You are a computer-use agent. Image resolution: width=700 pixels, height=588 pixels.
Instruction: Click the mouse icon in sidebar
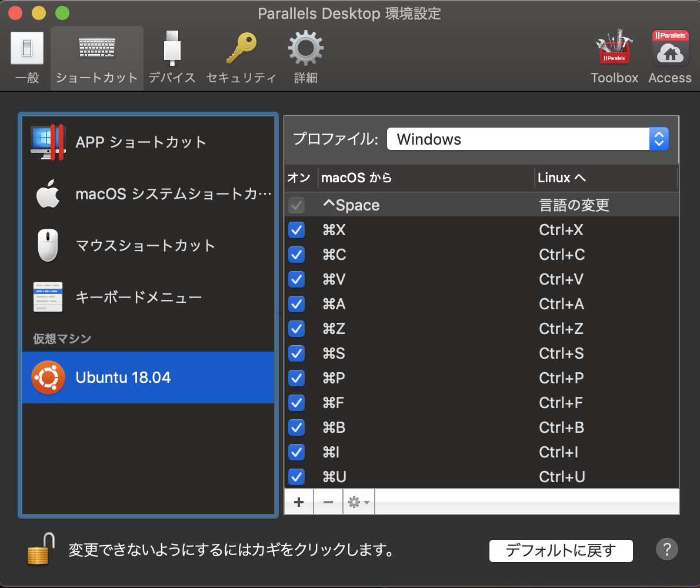[48, 245]
